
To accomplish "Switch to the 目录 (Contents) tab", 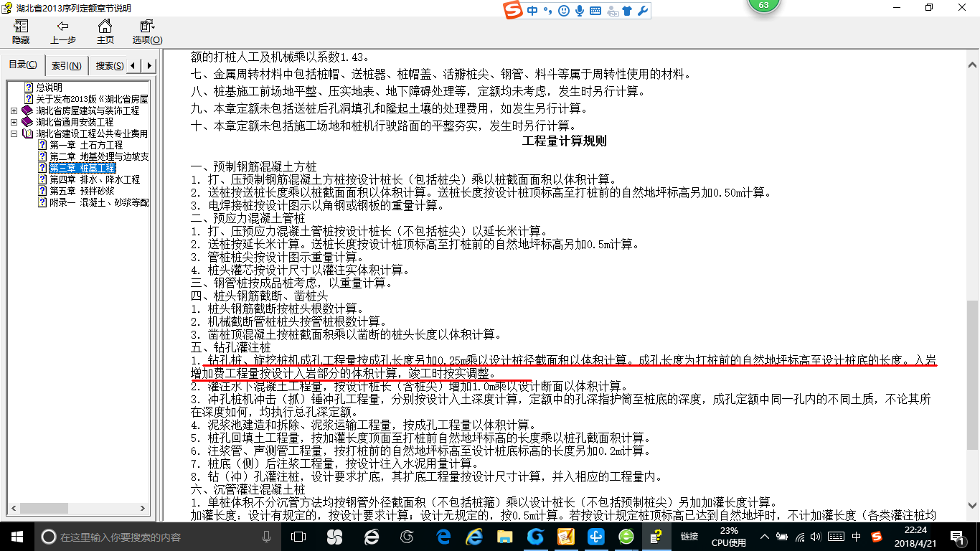I will (x=23, y=65).
